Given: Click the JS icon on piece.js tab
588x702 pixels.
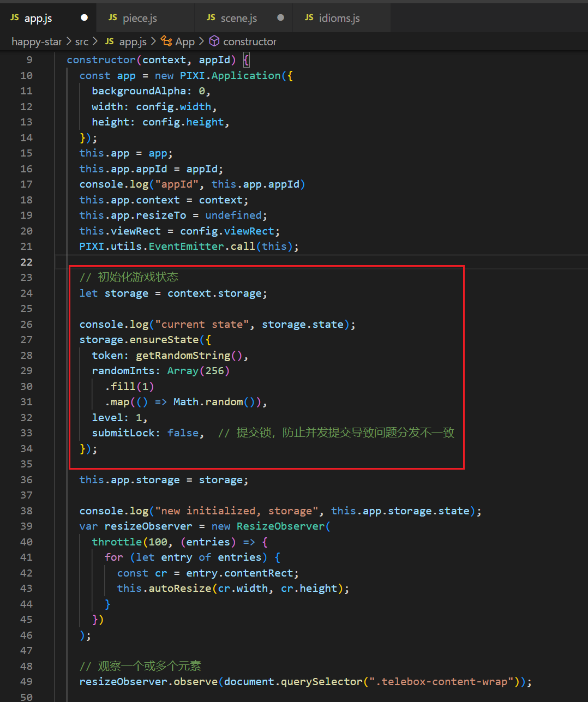Looking at the screenshot, I should 113,17.
